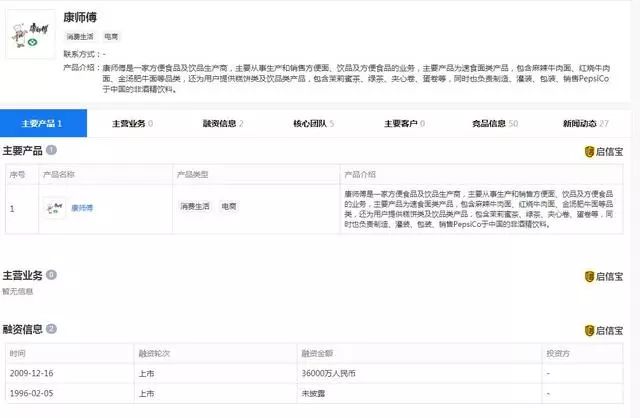
Task: Click 消费生活 tag in product table row
Action: point(195,207)
